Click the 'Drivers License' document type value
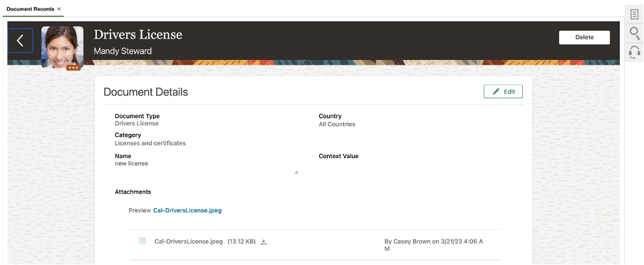This screenshot has height=265, width=644. 137,123
